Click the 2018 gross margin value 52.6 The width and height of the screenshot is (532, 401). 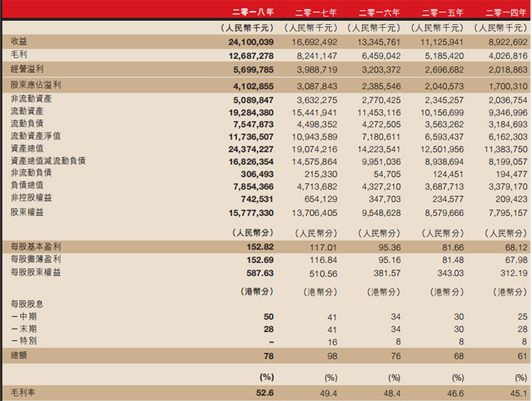pos(265,392)
